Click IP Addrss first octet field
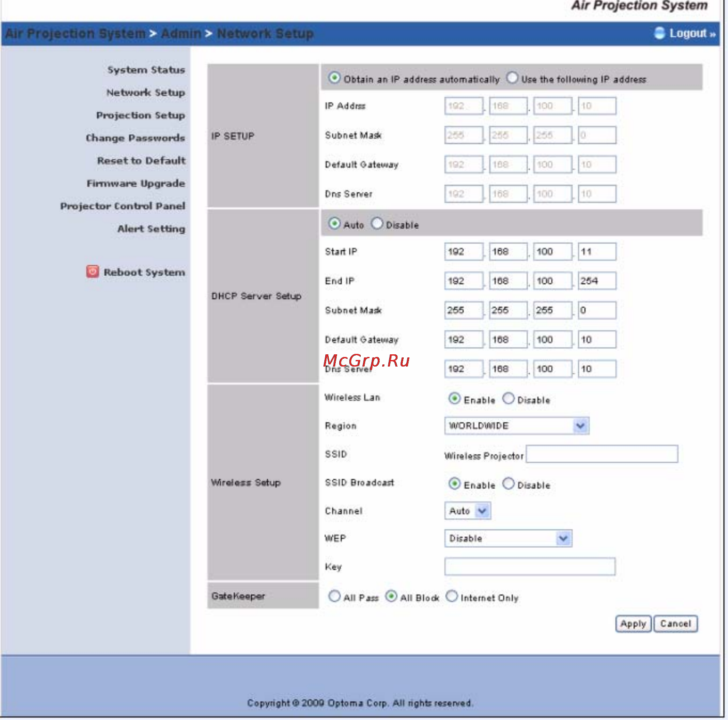The height and width of the screenshot is (720, 728). (x=464, y=106)
